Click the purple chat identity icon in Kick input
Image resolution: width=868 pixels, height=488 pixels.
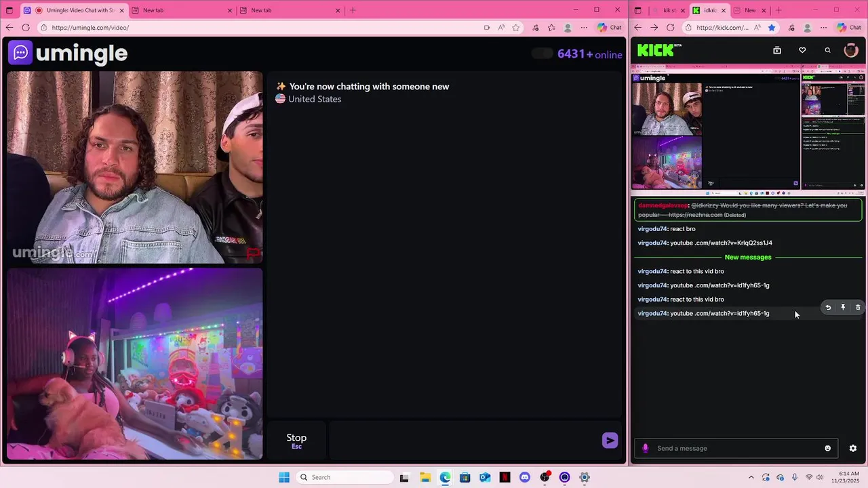645,448
